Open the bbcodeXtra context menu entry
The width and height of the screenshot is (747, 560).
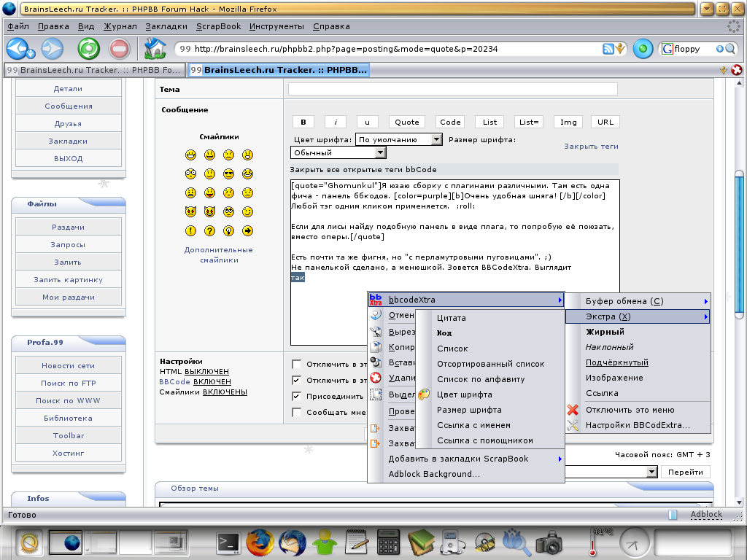[x=466, y=300]
